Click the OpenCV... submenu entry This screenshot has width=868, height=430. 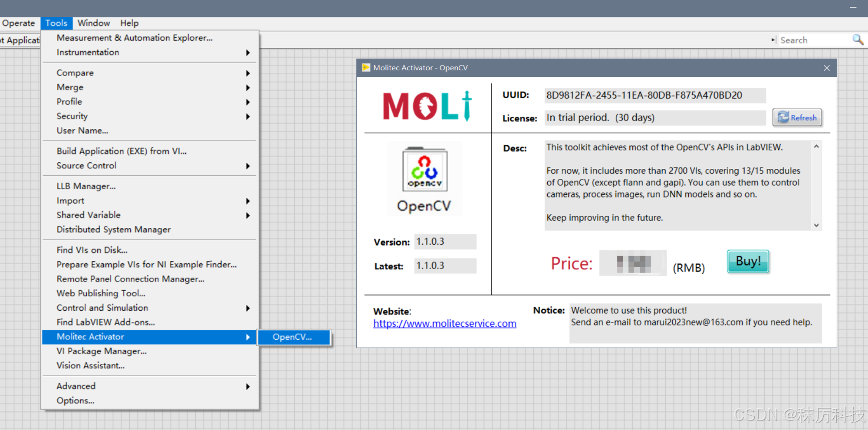pyautogui.click(x=294, y=337)
